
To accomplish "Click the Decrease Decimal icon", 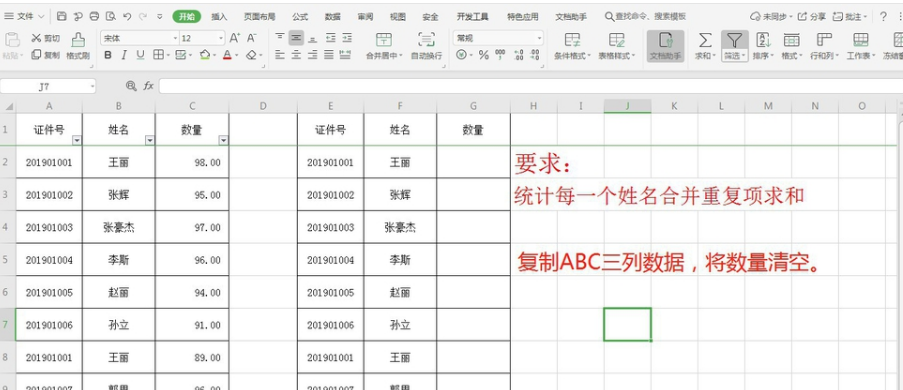I will pos(535,55).
